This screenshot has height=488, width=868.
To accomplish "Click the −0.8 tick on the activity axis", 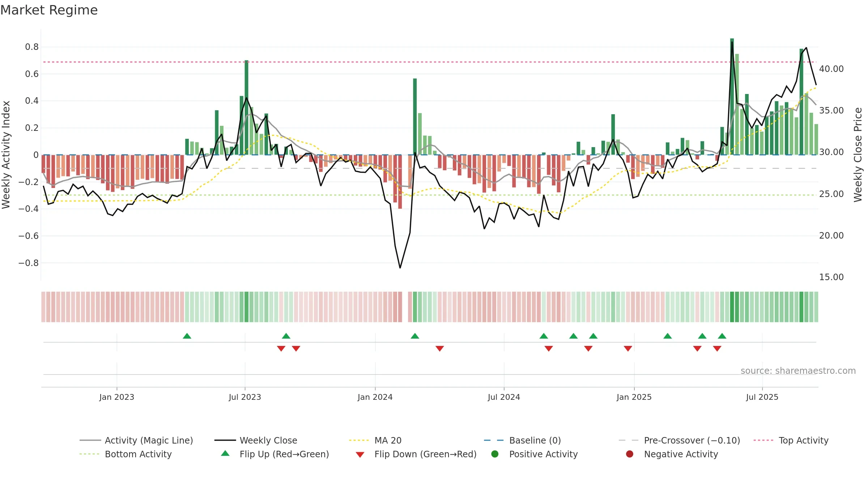I will [29, 263].
